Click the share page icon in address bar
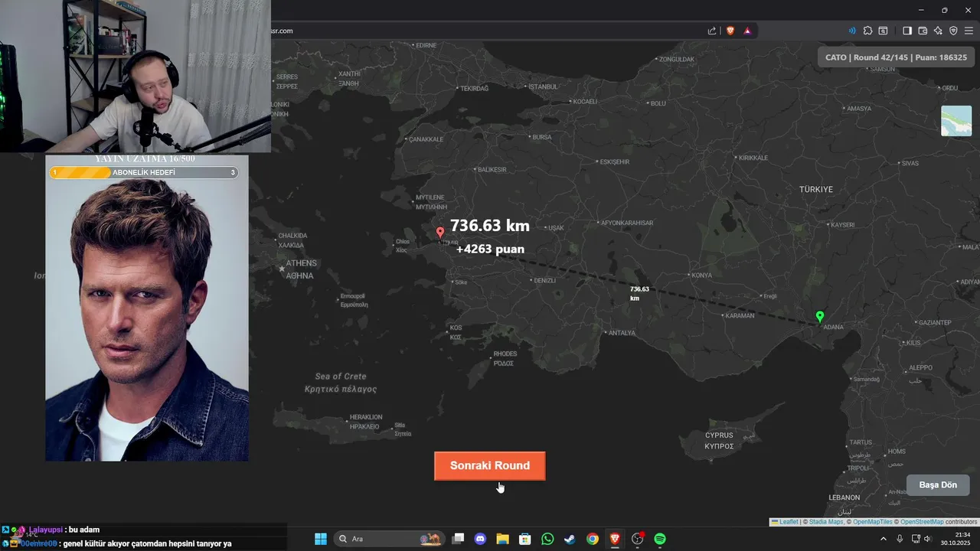 coord(712,31)
